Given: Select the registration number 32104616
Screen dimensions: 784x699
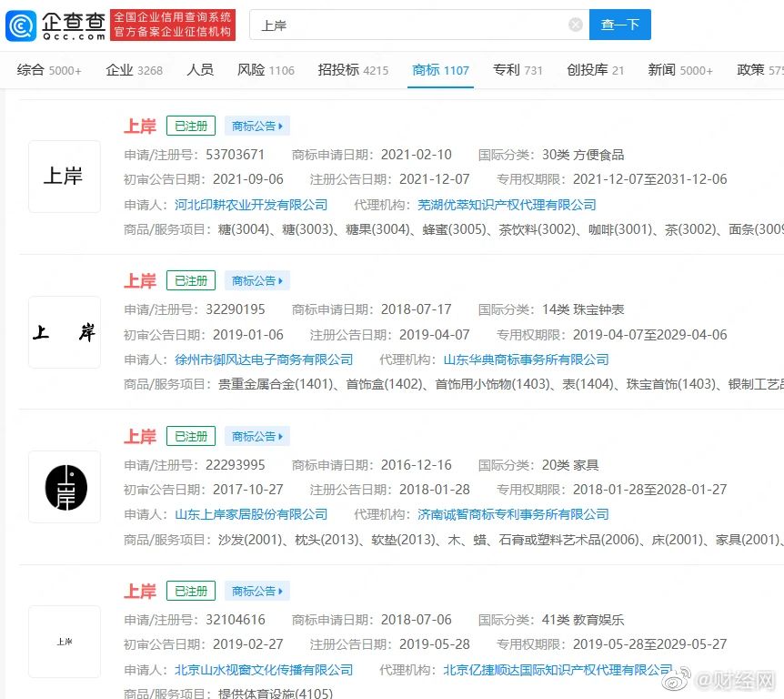Looking at the screenshot, I should point(235,620).
